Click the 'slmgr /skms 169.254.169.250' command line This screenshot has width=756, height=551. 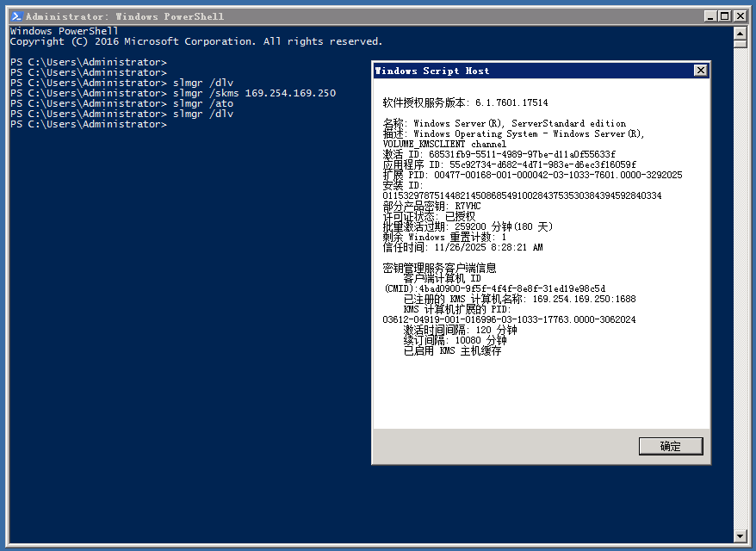pyautogui.click(x=173, y=93)
